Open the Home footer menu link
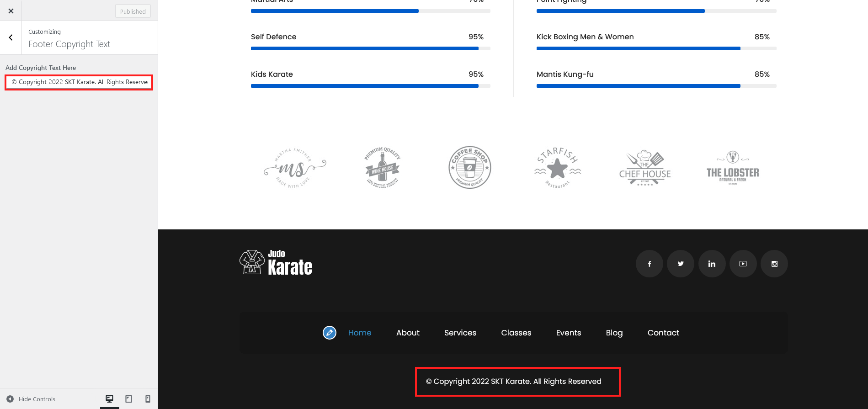The width and height of the screenshot is (868, 409). (360, 333)
